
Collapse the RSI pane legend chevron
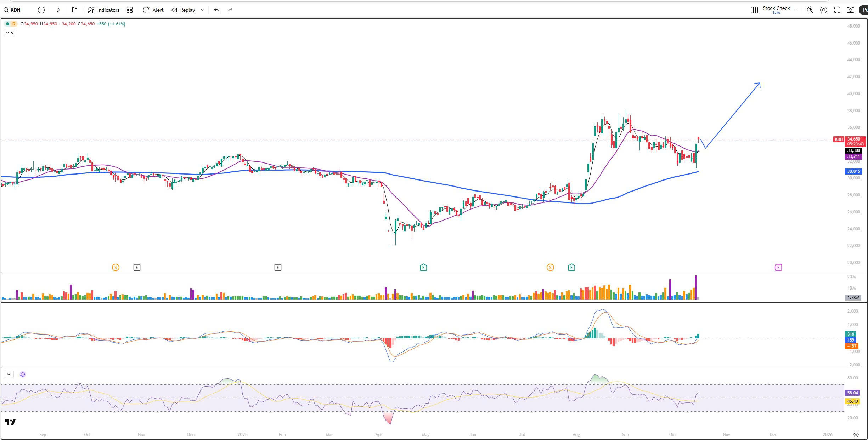(9, 375)
